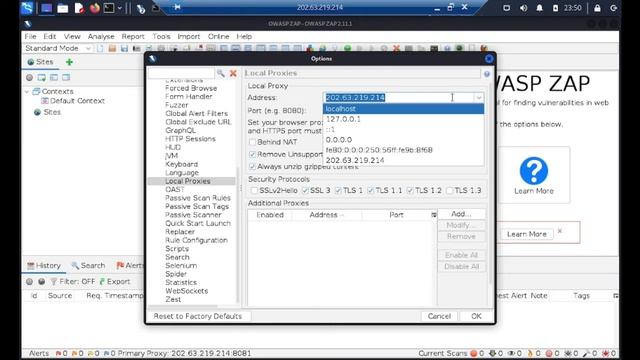Open the Analyse menu
The width and height of the screenshot is (640, 360).
pos(101,36)
